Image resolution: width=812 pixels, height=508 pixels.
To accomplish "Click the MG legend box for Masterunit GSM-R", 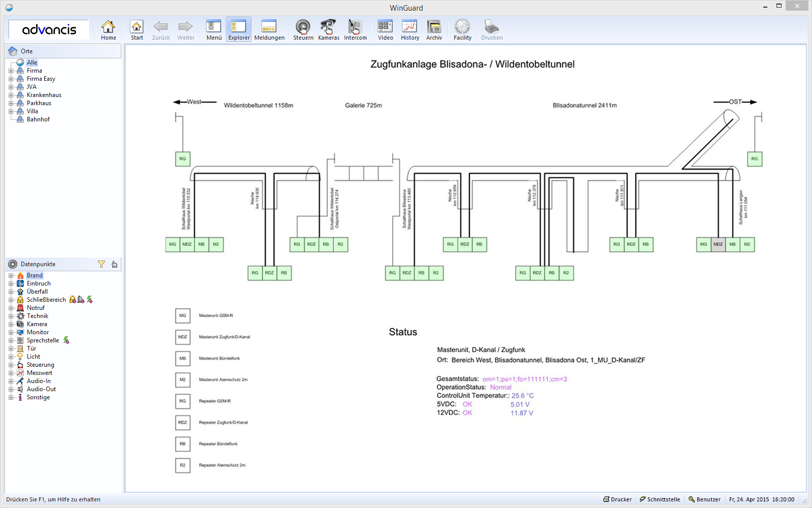I will 183,315.
